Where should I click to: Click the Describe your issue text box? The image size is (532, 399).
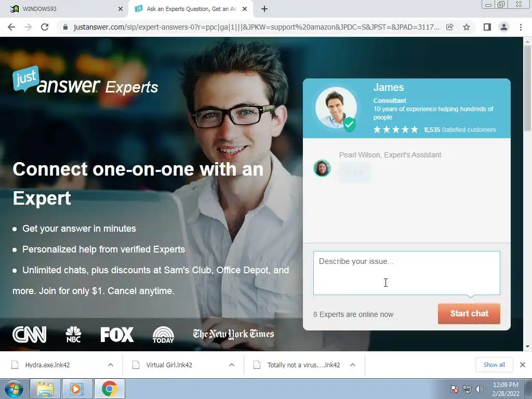(x=406, y=273)
